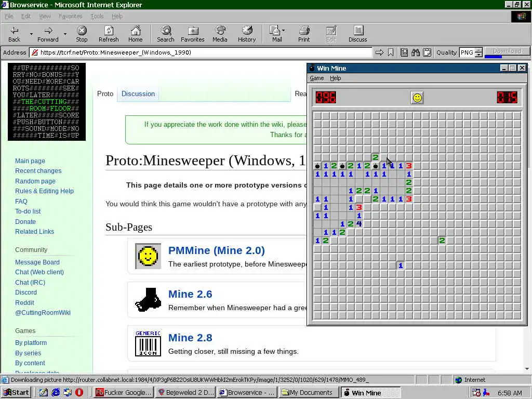Open the Media toolbar button
This screenshot has width=532, height=399.
[x=220, y=34]
